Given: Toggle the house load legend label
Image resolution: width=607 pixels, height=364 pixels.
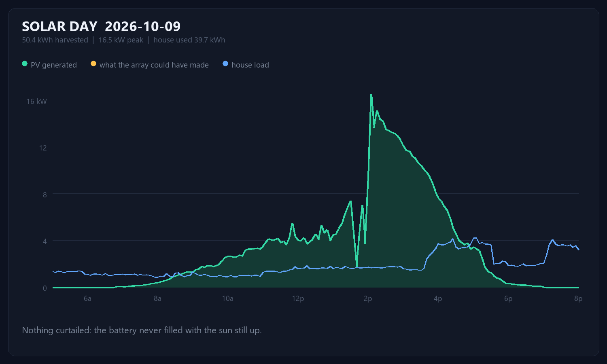Looking at the screenshot, I should (x=250, y=65).
